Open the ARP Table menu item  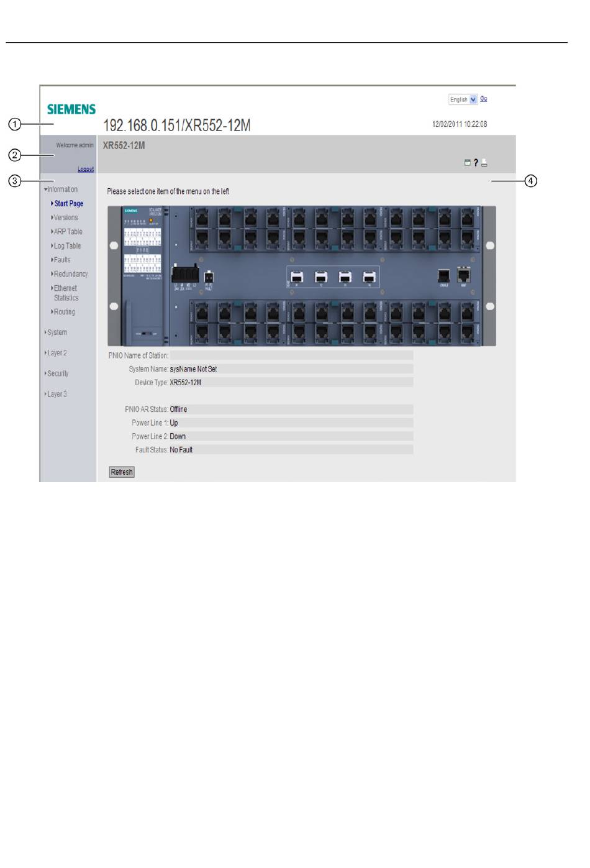point(66,232)
